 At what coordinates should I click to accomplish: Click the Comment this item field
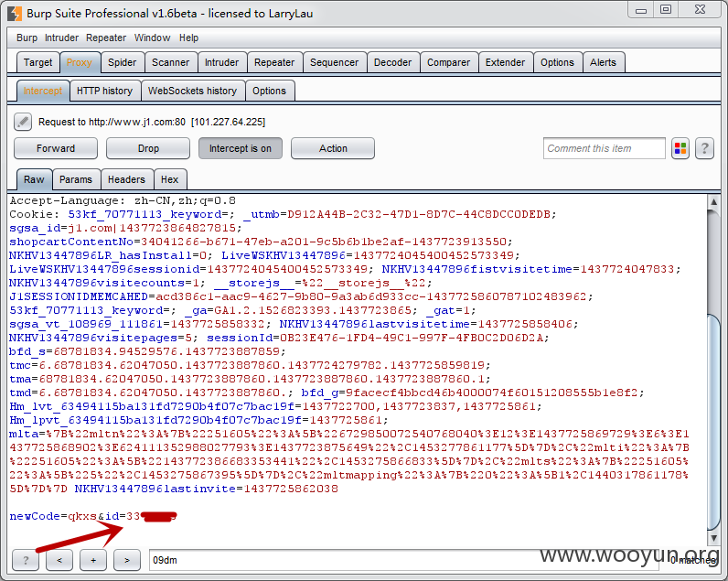pyautogui.click(x=604, y=148)
